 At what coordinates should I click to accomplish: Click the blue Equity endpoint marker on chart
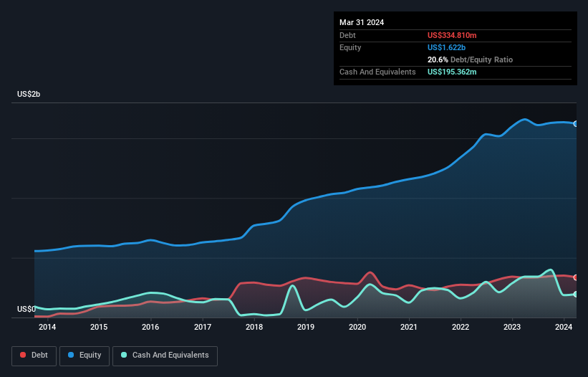point(576,124)
